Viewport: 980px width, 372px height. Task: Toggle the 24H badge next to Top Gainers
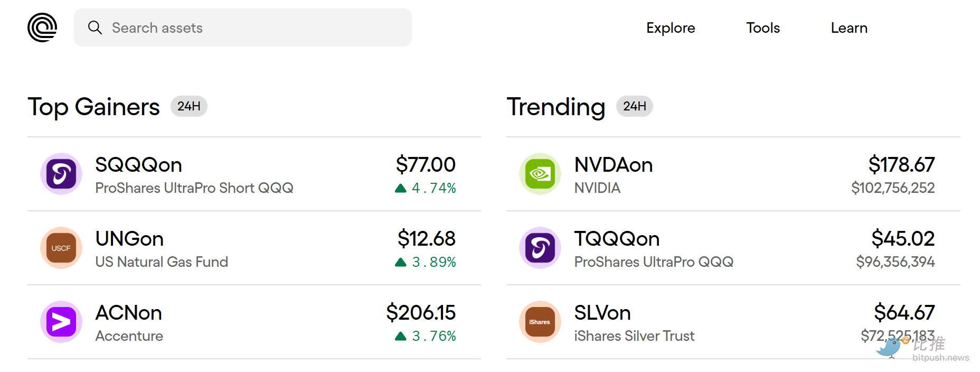[189, 107]
